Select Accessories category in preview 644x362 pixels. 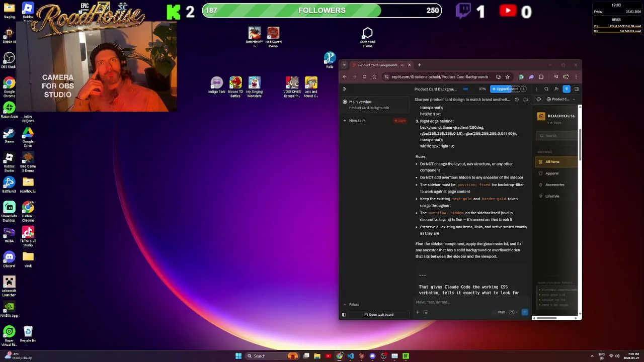click(x=555, y=185)
